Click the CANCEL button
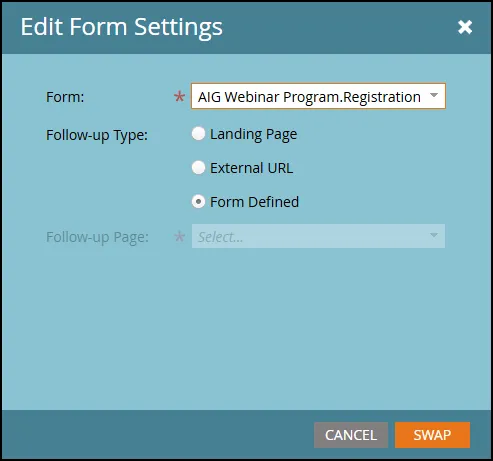Viewport: 493px width, 461px height. coord(351,435)
